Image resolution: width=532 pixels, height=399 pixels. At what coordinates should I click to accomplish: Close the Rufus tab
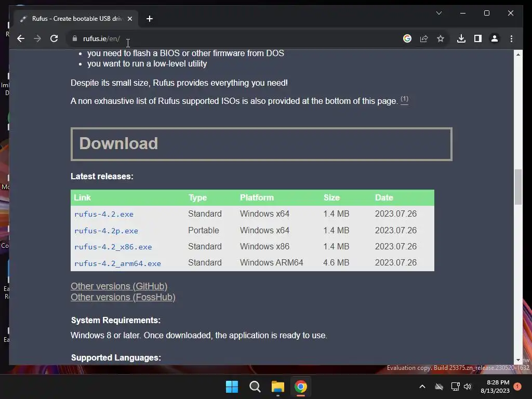129,19
